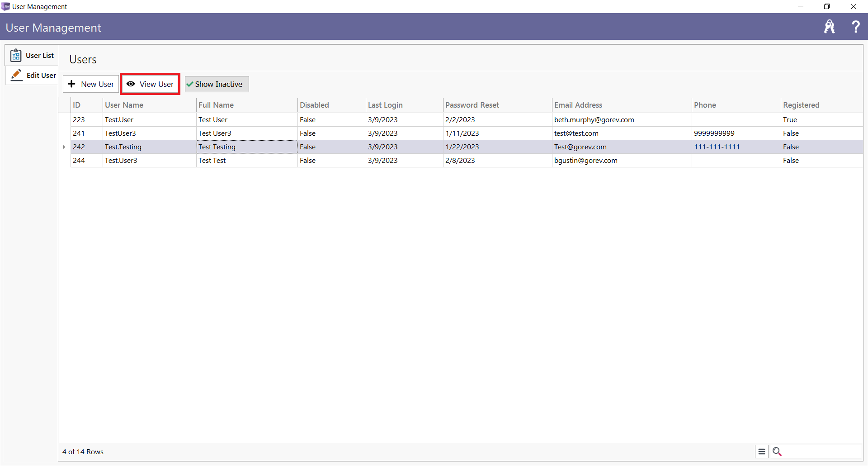The width and height of the screenshot is (868, 466).
Task: Click the New User button
Action: coord(91,84)
